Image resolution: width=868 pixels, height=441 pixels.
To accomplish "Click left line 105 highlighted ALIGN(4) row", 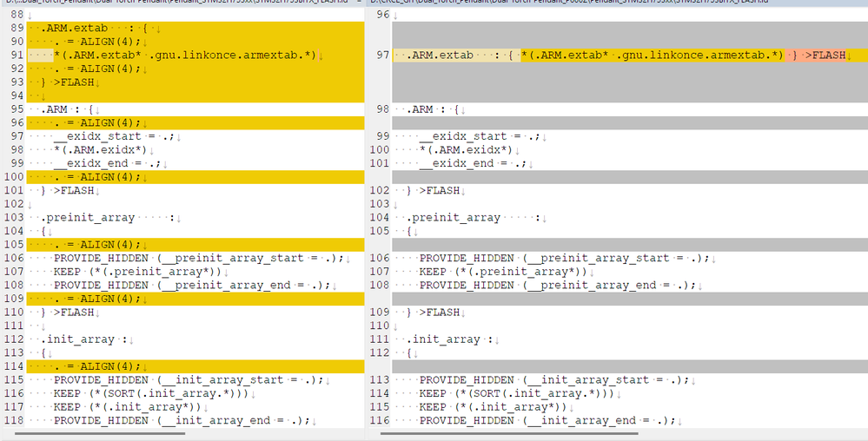I will 195,245.
